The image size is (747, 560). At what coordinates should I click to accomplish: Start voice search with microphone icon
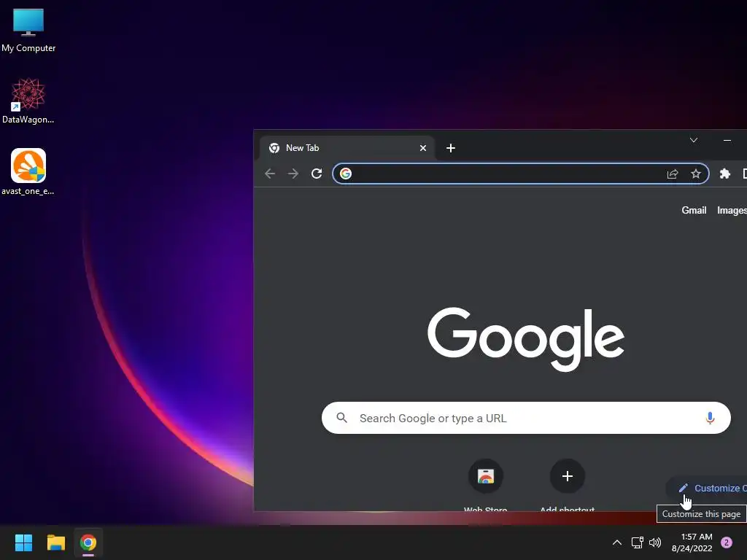(710, 418)
